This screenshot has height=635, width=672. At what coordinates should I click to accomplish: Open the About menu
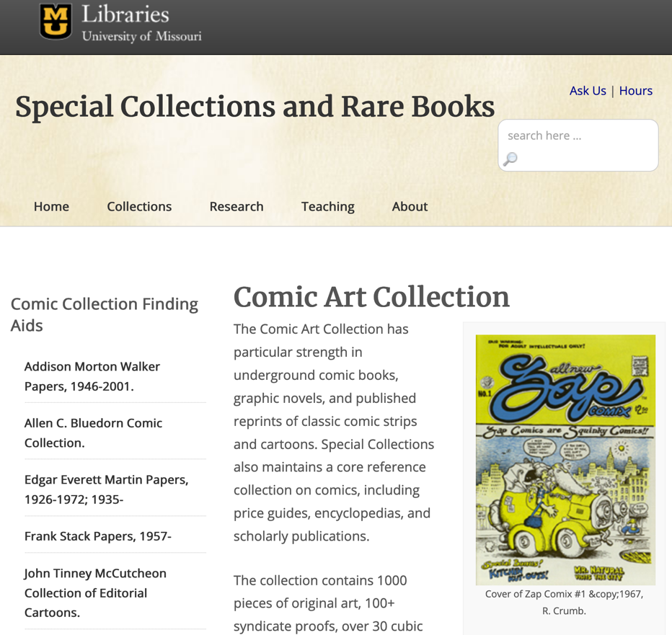(410, 207)
